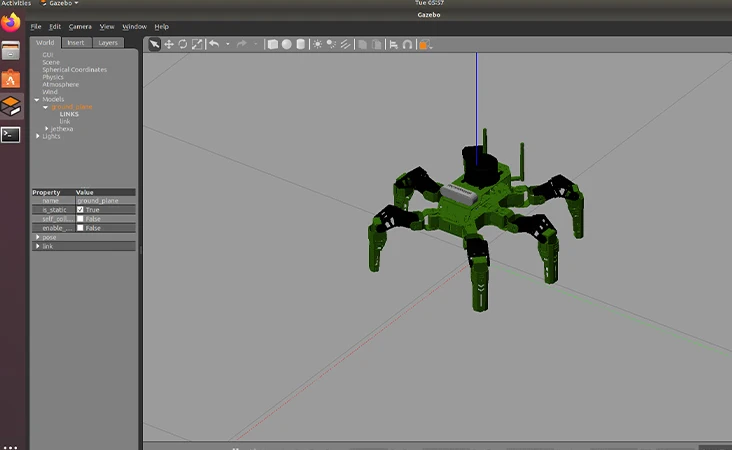Switch to the Insert tab
The width and height of the screenshot is (732, 450).
pos(76,43)
